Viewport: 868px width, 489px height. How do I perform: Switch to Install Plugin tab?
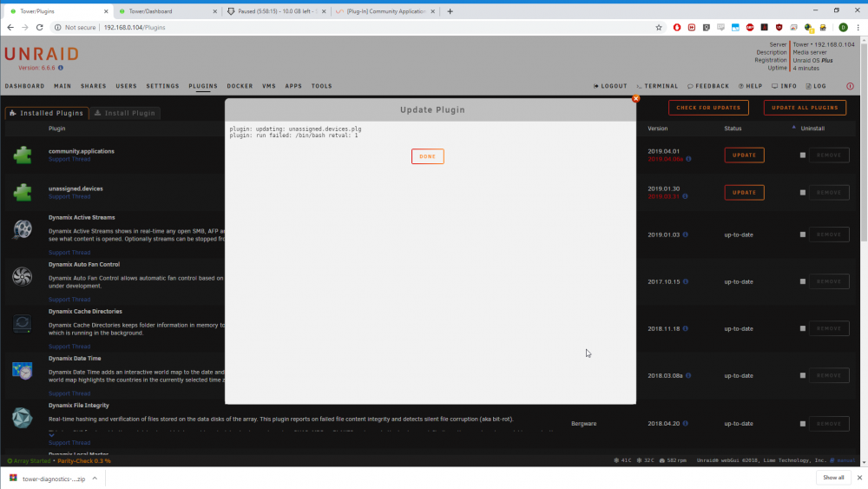(x=125, y=113)
